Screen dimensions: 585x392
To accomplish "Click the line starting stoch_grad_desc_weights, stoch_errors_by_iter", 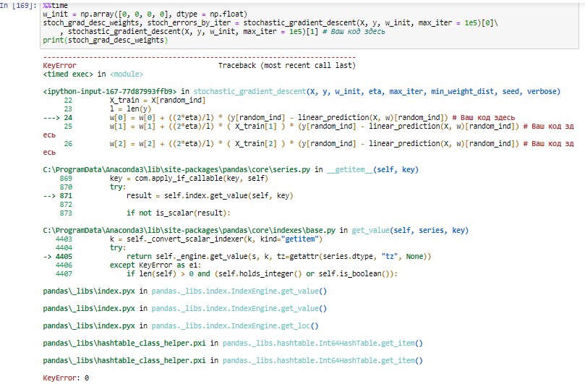I will coord(270,22).
